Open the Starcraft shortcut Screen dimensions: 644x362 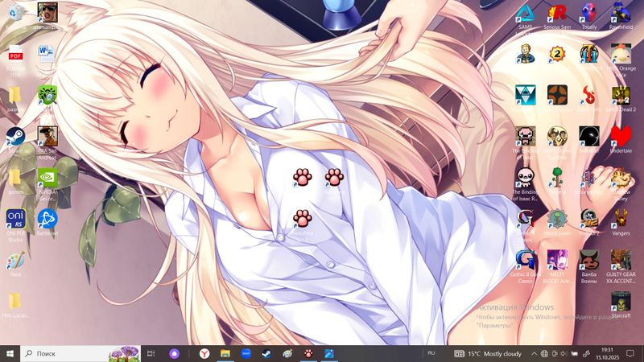tap(620, 301)
